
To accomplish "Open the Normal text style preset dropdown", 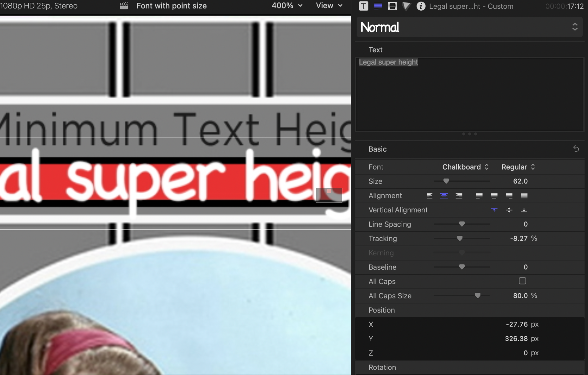I will pyautogui.click(x=469, y=27).
